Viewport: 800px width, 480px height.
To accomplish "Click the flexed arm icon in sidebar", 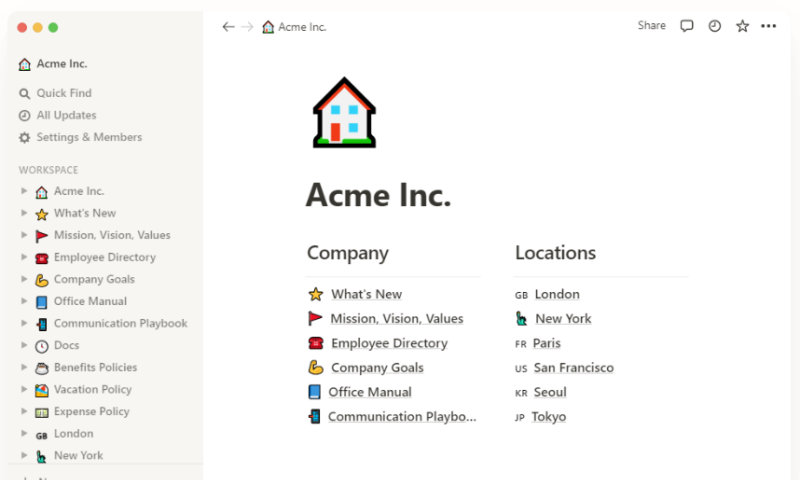I will [42, 280].
